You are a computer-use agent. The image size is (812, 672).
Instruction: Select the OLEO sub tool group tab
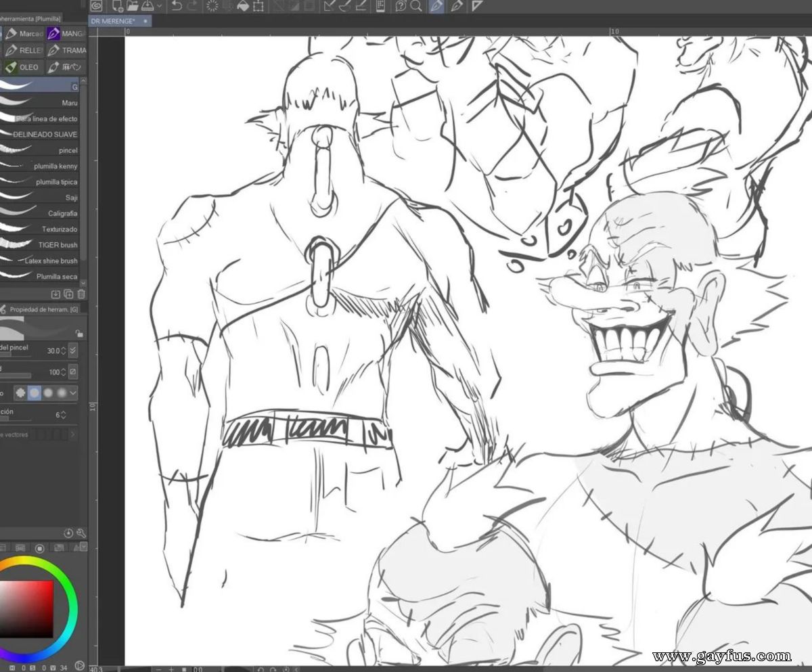coord(23,67)
